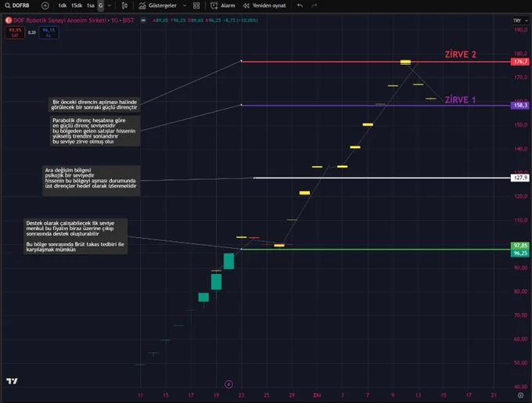Click the 50,00 price scale label

[520, 362]
